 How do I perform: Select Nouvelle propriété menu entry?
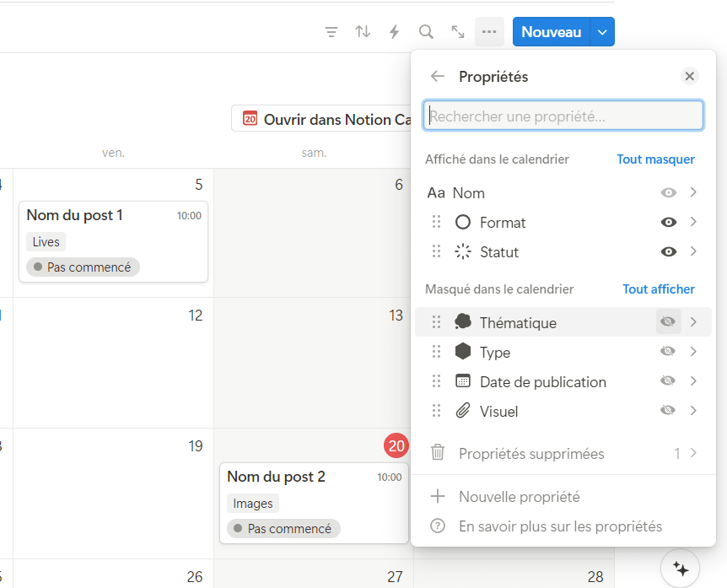[x=519, y=497]
